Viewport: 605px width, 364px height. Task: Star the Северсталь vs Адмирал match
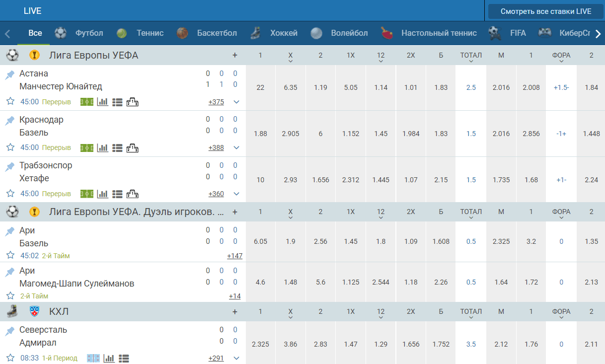[10, 358]
